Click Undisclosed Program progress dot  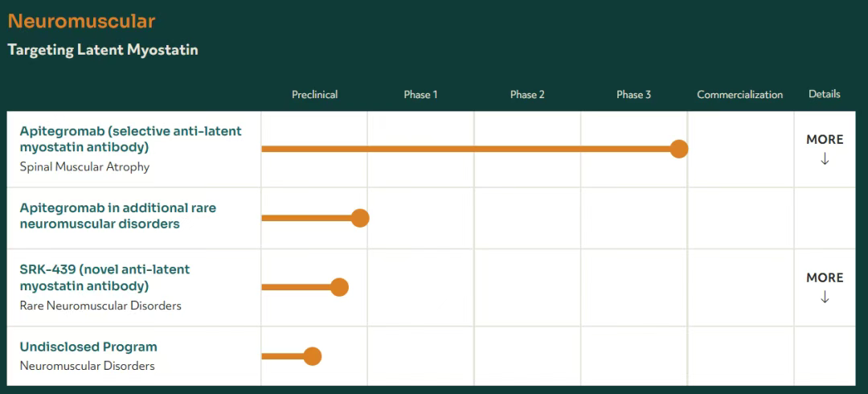313,356
